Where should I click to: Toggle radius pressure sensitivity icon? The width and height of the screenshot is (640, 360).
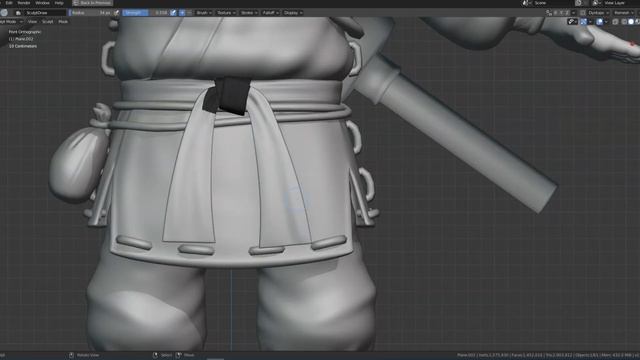pyautogui.click(x=116, y=13)
